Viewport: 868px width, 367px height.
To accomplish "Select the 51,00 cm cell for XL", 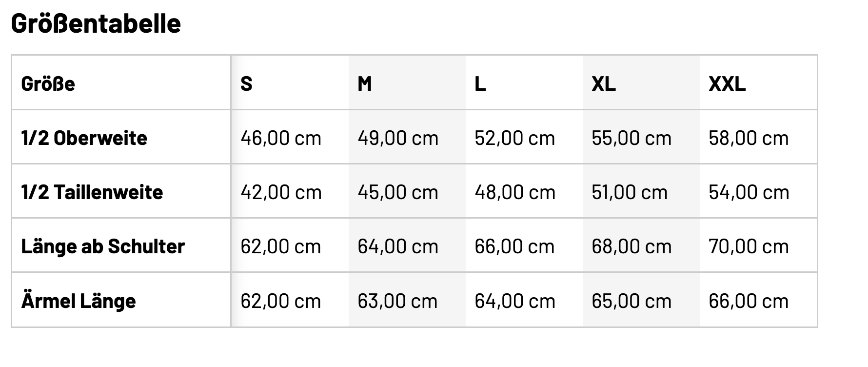I will (630, 192).
